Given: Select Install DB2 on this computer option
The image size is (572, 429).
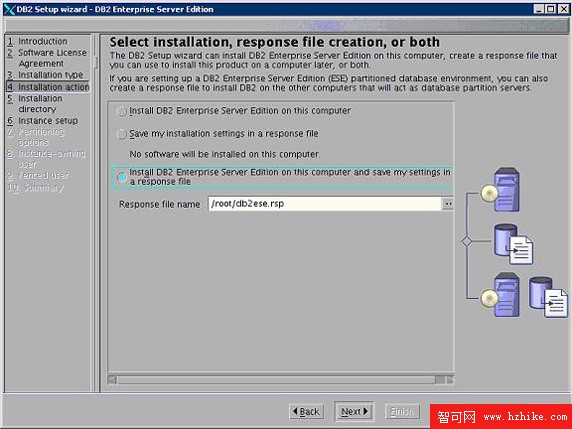Looking at the screenshot, I should click(x=121, y=111).
